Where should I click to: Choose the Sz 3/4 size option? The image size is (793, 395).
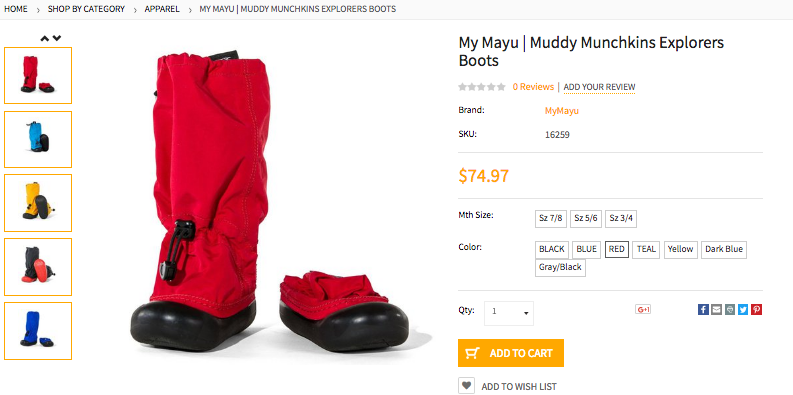click(621, 219)
